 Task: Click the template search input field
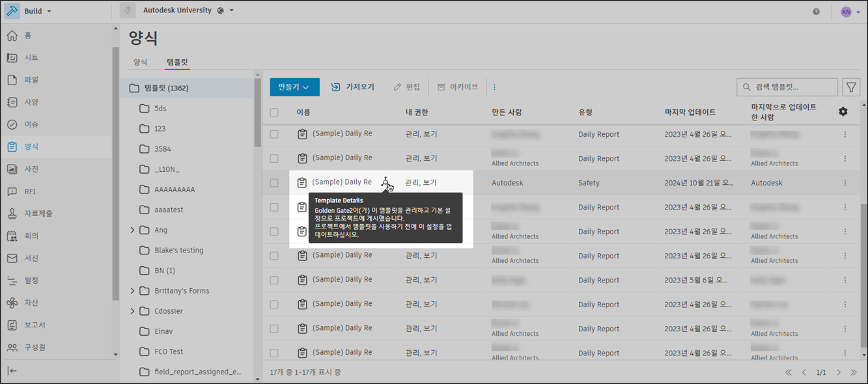pyautogui.click(x=787, y=87)
